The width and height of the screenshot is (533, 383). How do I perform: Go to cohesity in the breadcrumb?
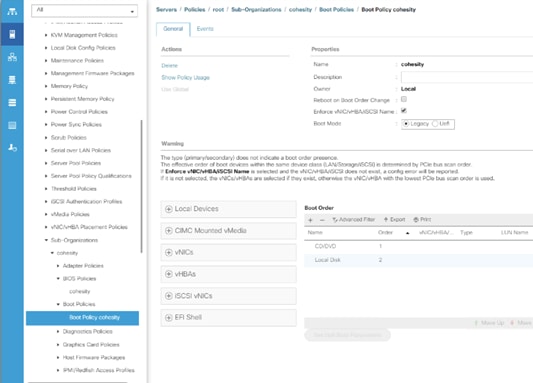coord(300,10)
